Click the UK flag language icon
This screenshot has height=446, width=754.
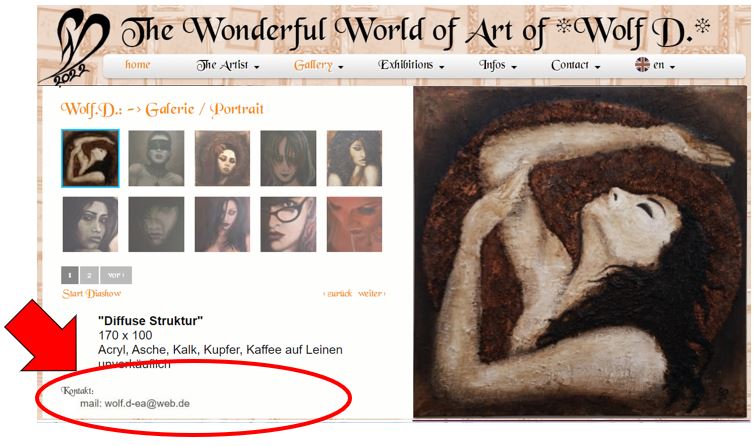coord(642,64)
